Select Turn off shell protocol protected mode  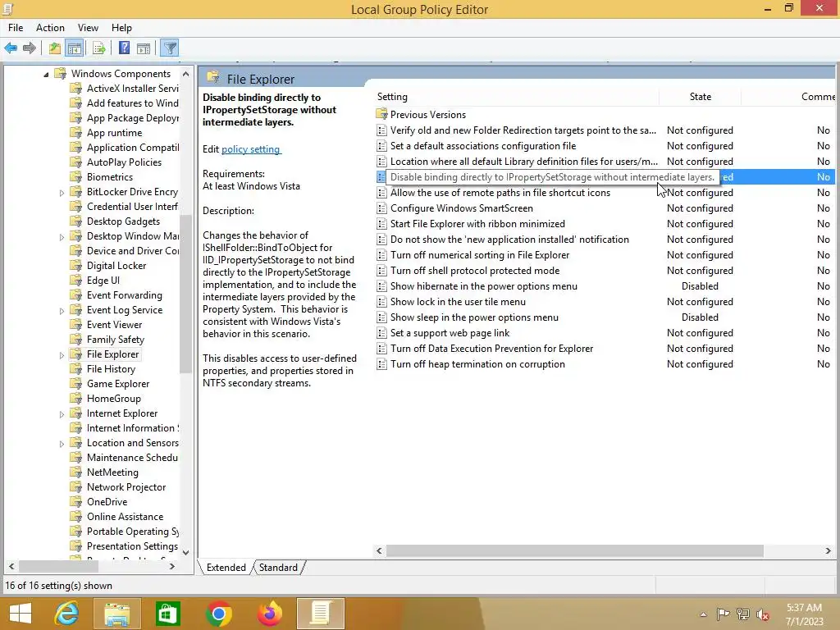[x=475, y=271]
